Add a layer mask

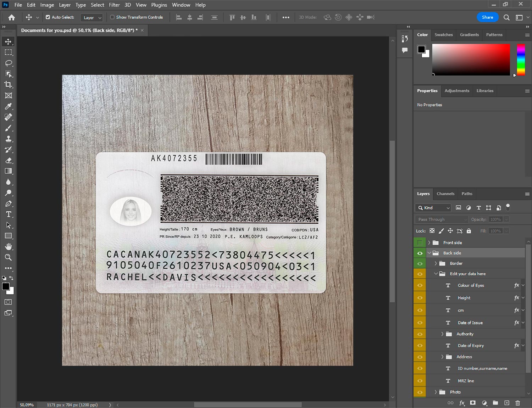[x=473, y=403]
